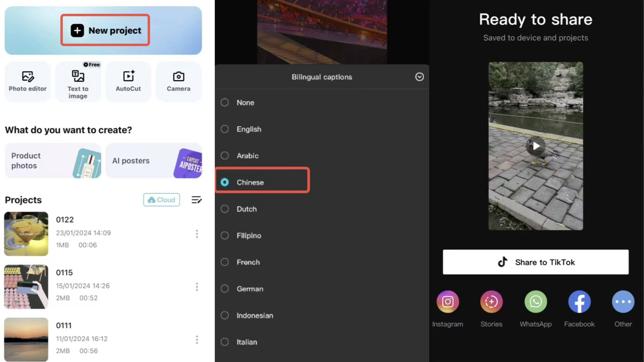Screen dimensions: 644x362
Task: Select French bilingual caption language
Action: (x=322, y=262)
